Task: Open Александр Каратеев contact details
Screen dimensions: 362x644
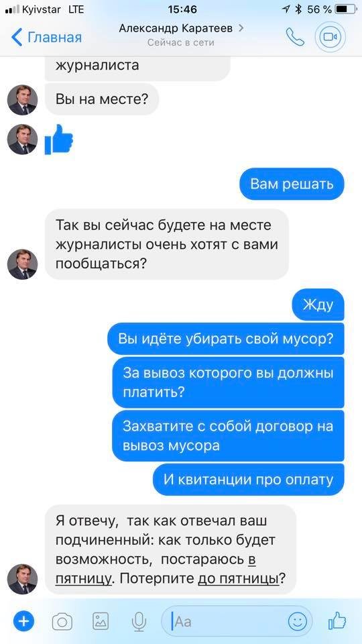Action: [181, 28]
